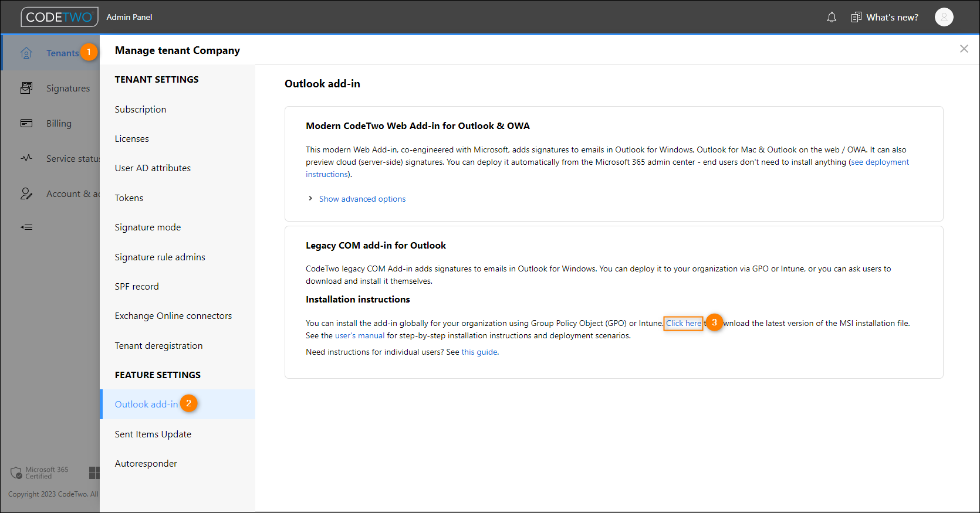This screenshot has height=513, width=980.
Task: Click the Signatures sidebar icon
Action: [26, 89]
